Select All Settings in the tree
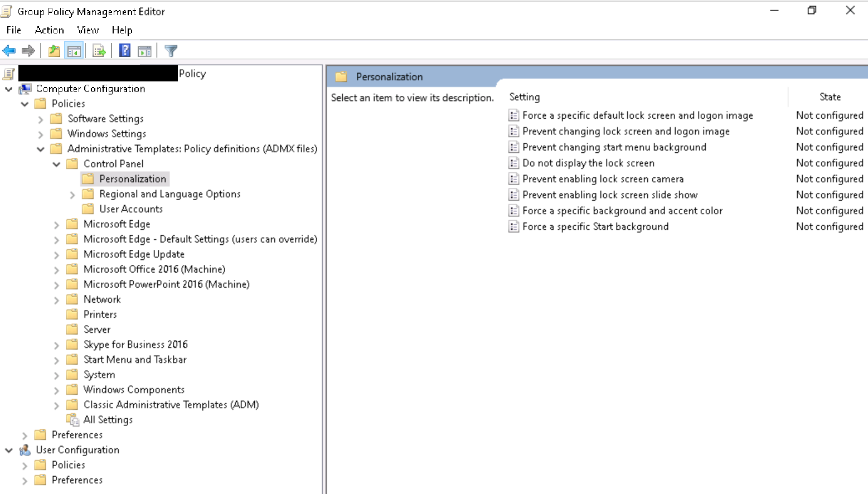Screen dimensions: 868x494 pos(108,420)
